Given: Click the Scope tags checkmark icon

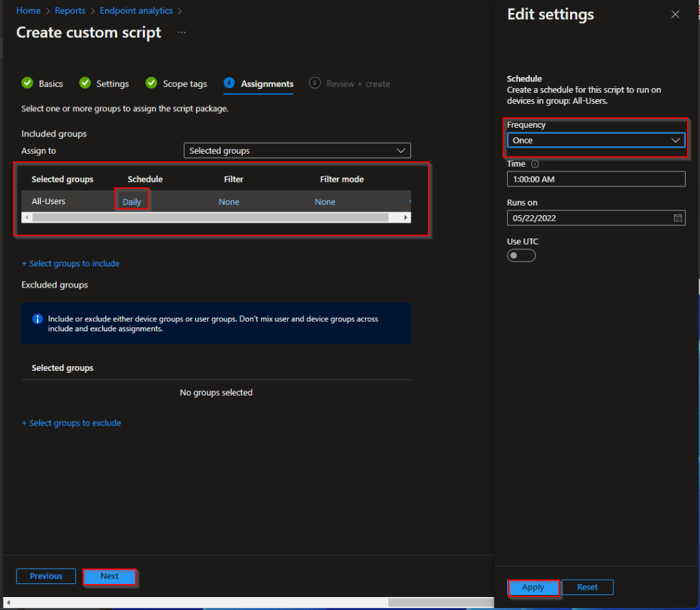Looking at the screenshot, I should click(152, 83).
